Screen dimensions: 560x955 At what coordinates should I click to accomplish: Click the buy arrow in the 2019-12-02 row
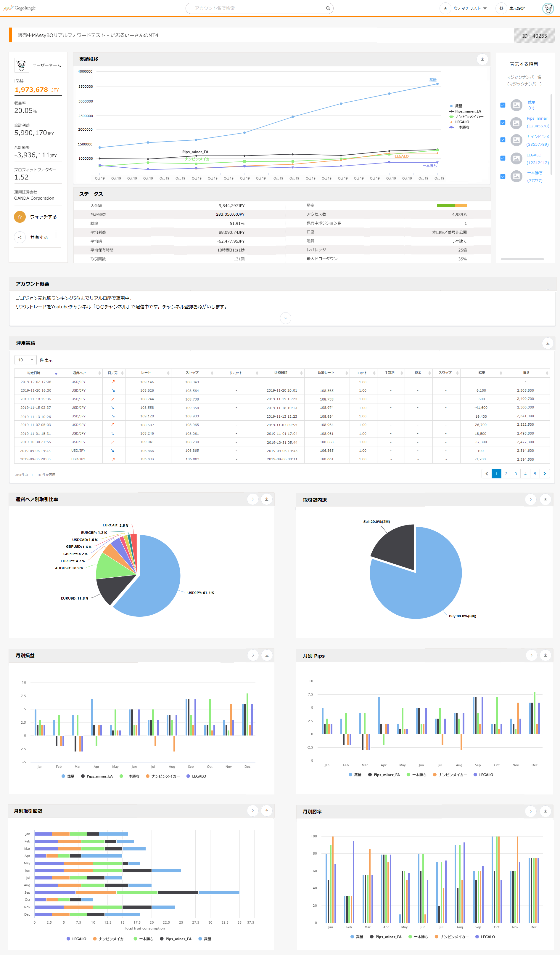tap(113, 382)
